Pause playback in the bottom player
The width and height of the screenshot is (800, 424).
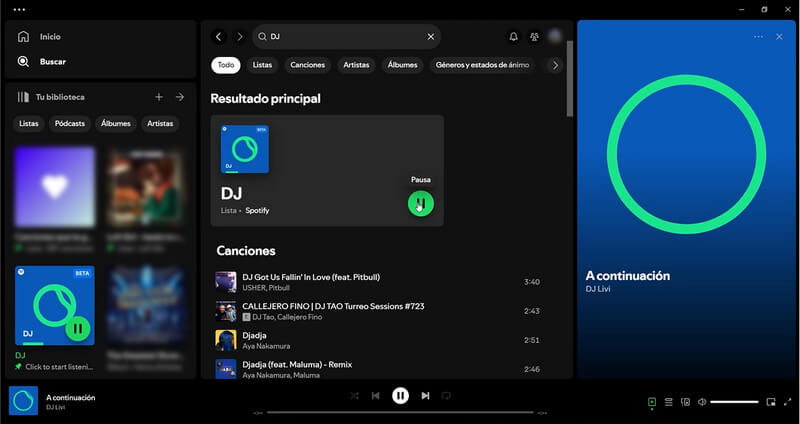(x=401, y=395)
